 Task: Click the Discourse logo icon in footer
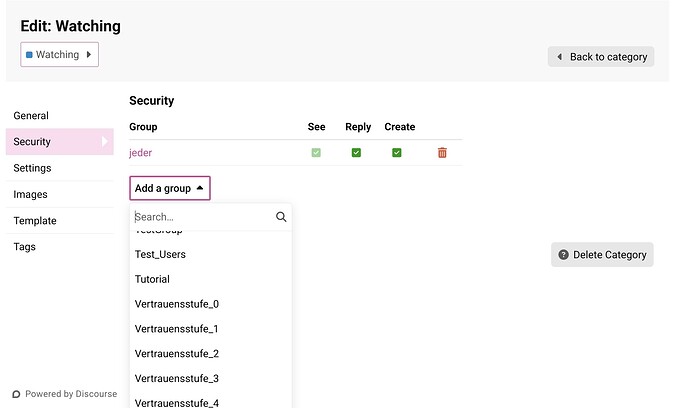pyautogui.click(x=16, y=394)
